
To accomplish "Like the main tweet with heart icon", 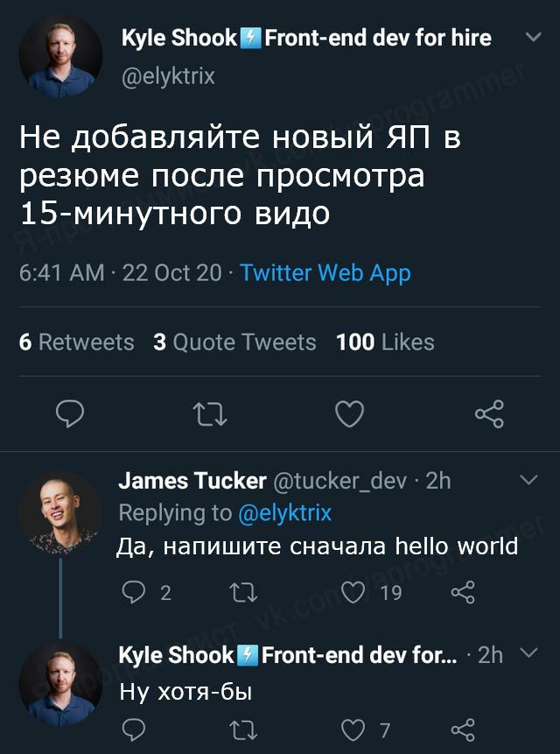I will pyautogui.click(x=349, y=413).
